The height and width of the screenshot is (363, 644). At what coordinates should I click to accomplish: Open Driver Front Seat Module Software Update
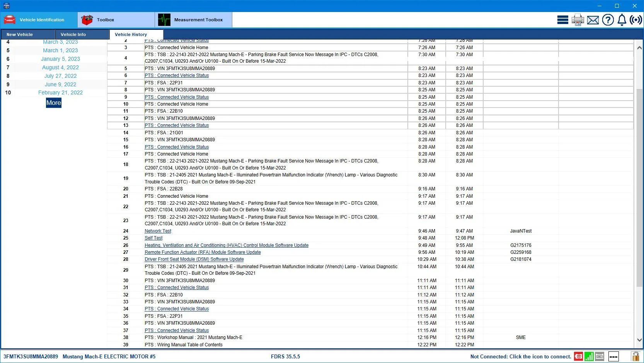click(x=194, y=259)
